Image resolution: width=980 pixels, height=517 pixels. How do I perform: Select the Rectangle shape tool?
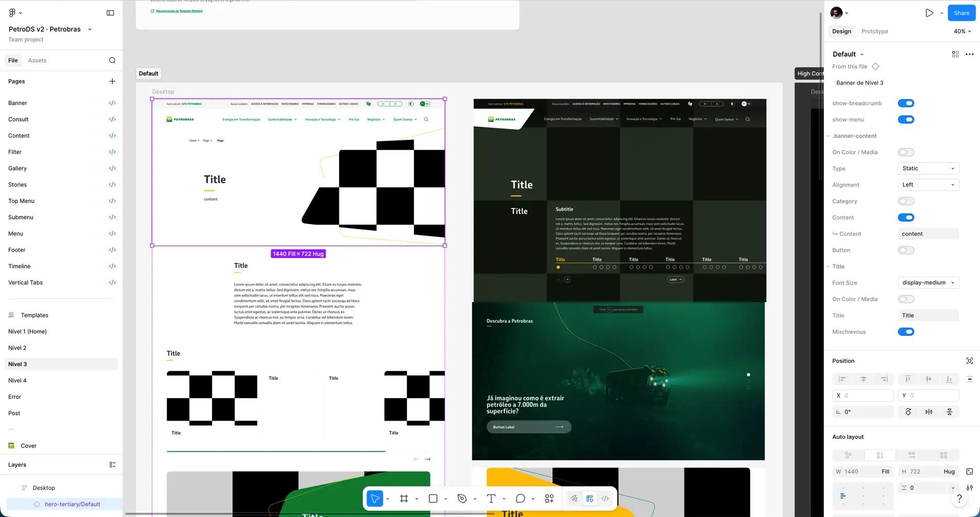[x=433, y=499]
